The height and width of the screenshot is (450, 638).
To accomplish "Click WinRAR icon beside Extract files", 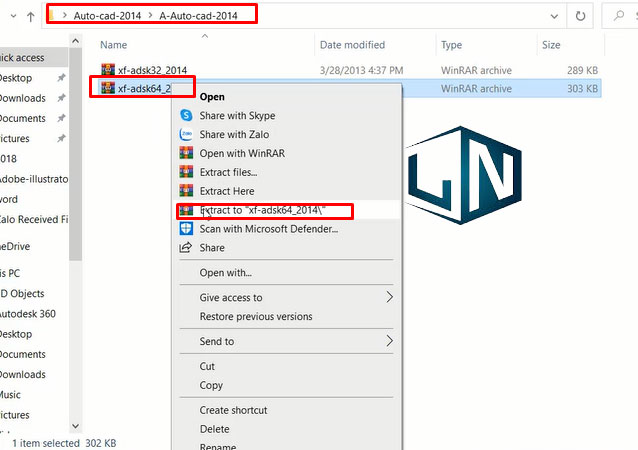I will 186,172.
